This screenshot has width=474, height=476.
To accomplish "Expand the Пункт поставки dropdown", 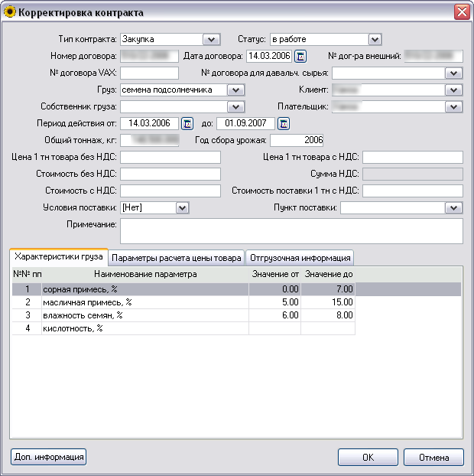I will coord(454,207).
